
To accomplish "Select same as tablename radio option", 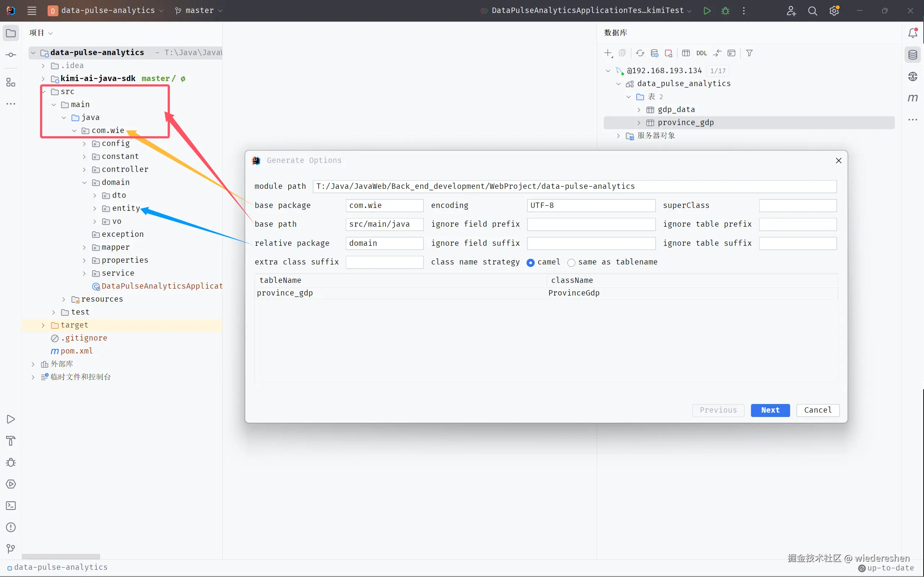I will point(571,262).
